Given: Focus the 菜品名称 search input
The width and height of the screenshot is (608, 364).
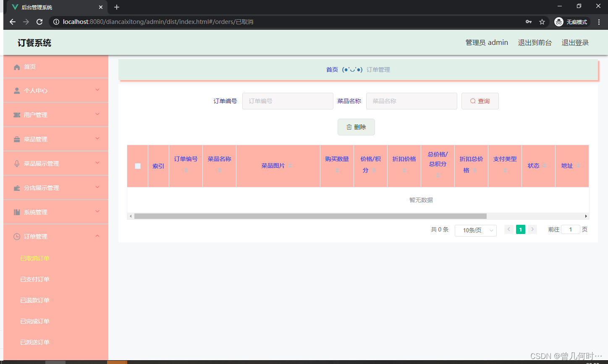Looking at the screenshot, I should pos(411,101).
